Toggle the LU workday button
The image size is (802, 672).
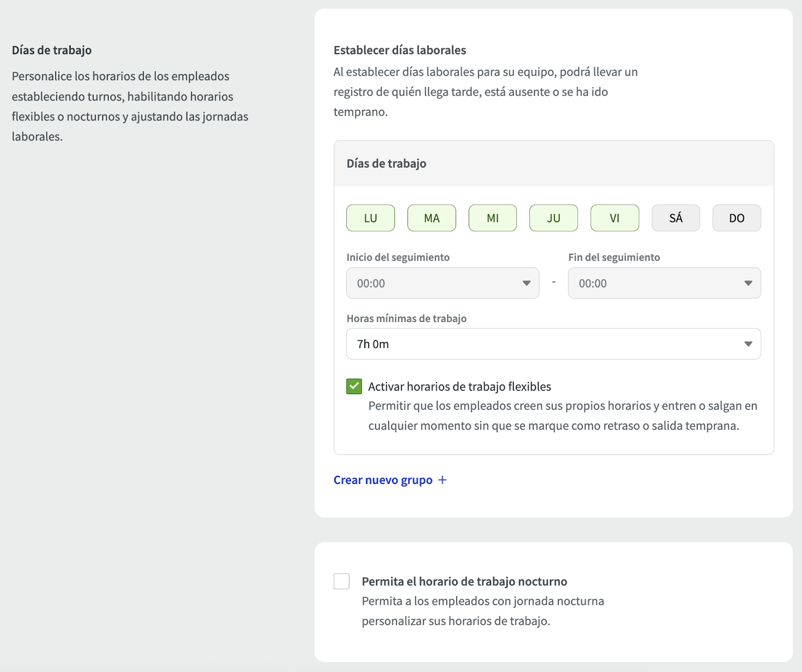pos(370,218)
